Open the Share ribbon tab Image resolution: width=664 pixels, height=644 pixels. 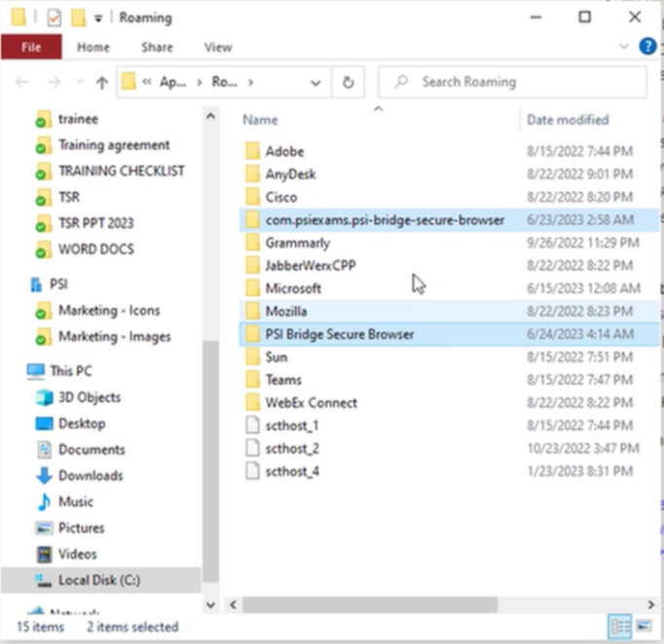[157, 47]
